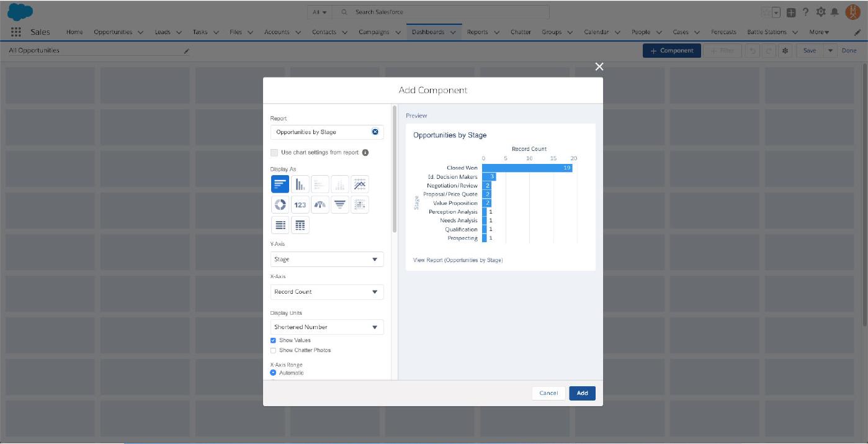Select Automatic X-Axis Range radio button
The height and width of the screenshot is (444, 868).
click(x=274, y=373)
